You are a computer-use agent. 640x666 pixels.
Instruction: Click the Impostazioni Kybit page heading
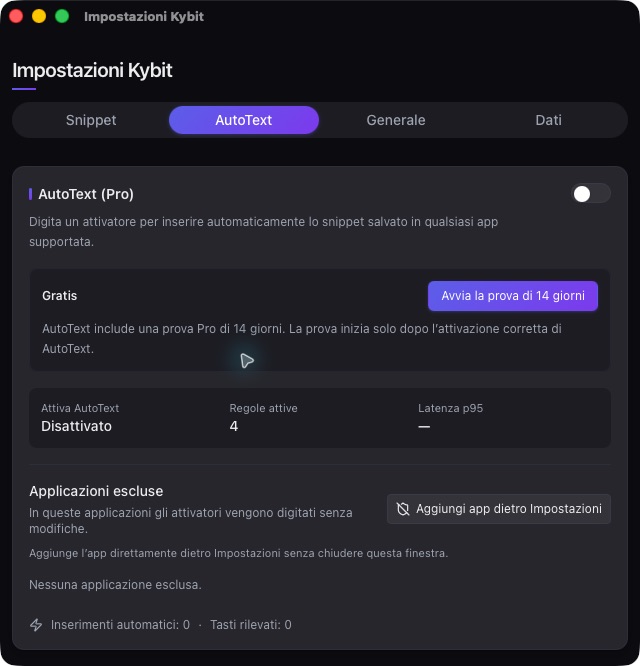(x=92, y=70)
